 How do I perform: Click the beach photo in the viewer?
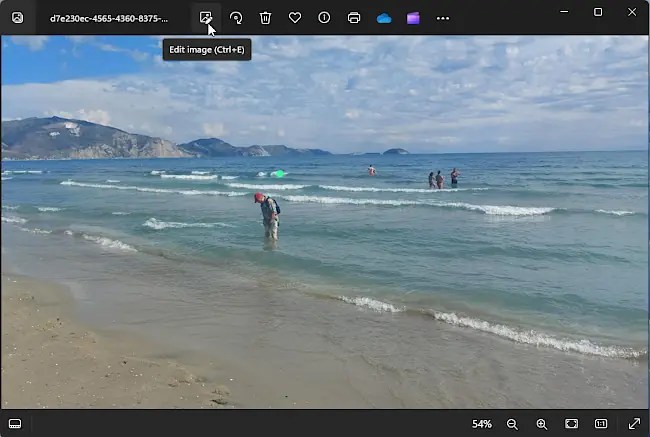(325, 222)
